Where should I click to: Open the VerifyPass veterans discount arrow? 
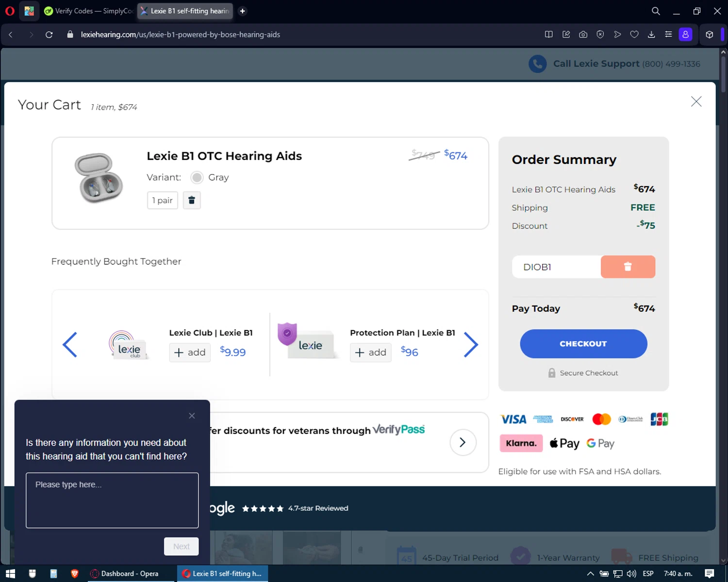coord(463,442)
